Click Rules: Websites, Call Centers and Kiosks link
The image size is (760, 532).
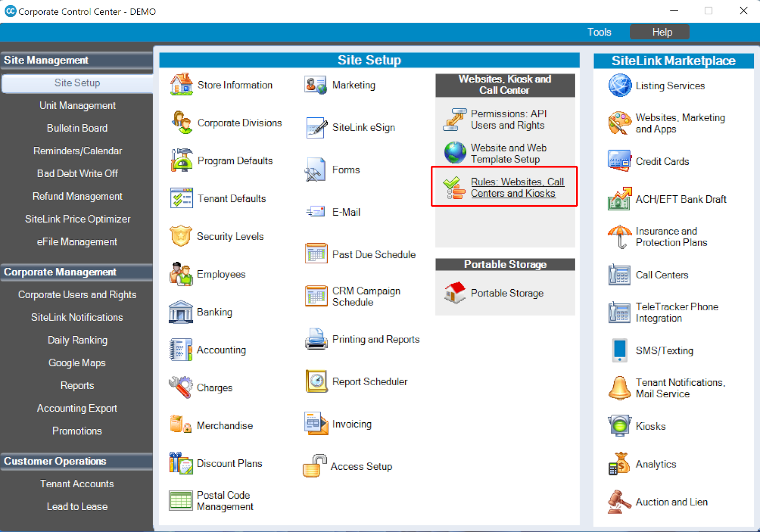[517, 188]
